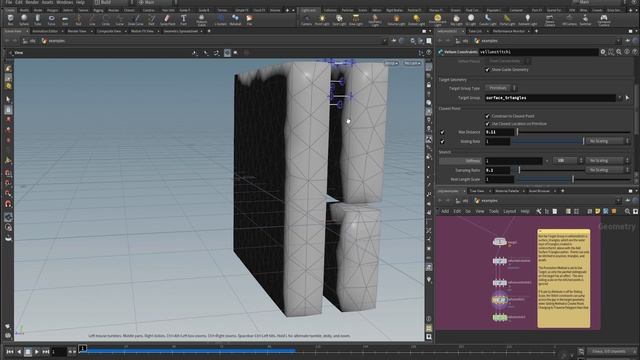Open the Render menu
This screenshot has height=360, width=640.
point(32,2)
